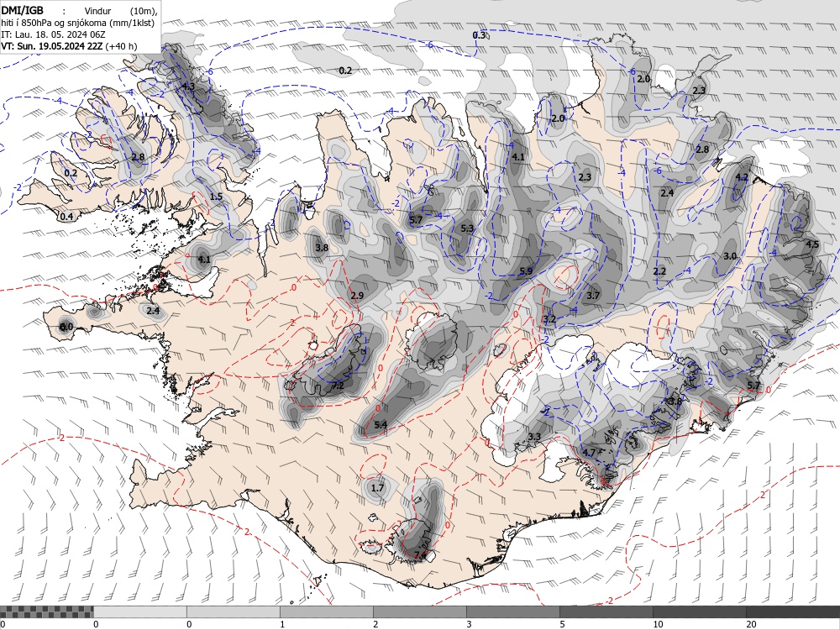Click 'hiti í 850hPa og snjókoma' line

77,23
